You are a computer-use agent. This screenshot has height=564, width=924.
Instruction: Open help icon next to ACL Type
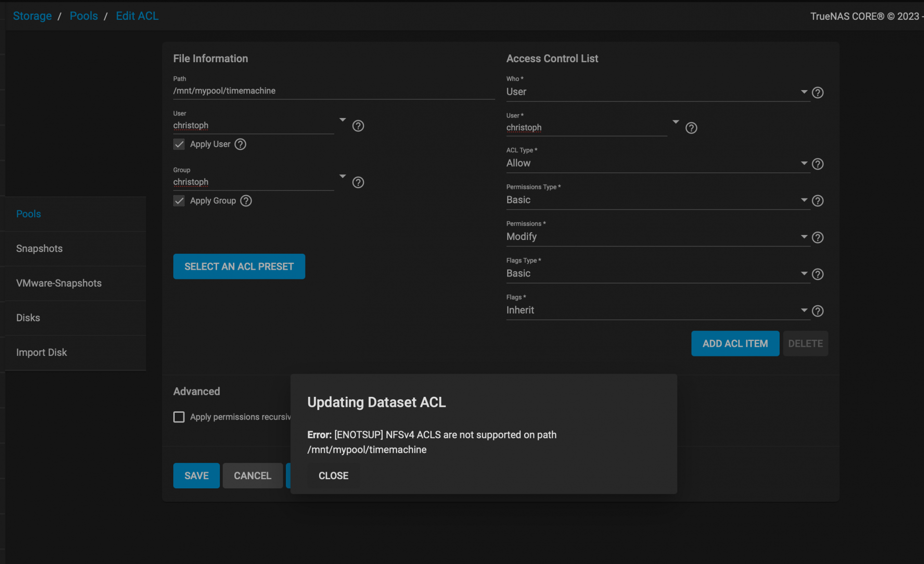[x=818, y=164]
